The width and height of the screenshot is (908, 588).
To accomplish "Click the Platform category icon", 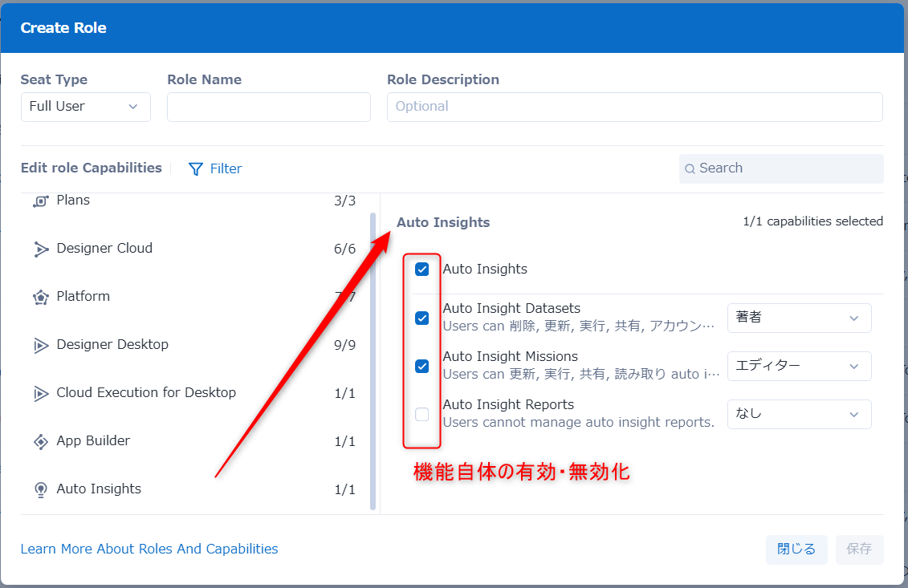I will 40,298.
